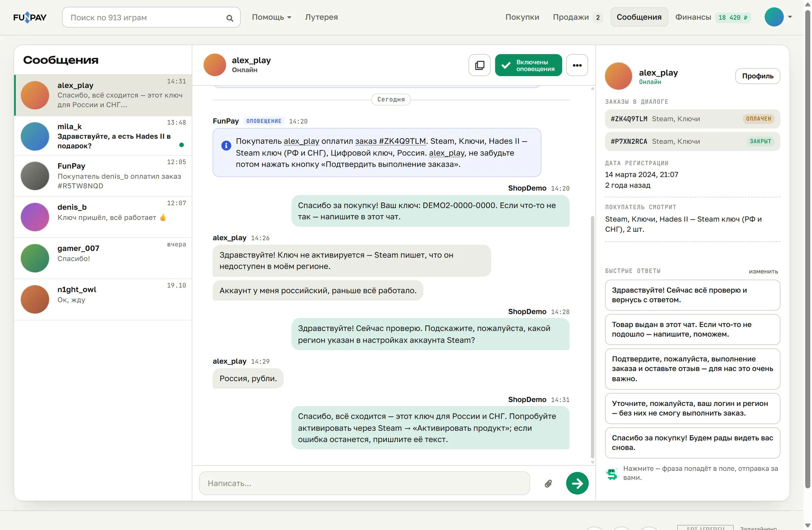
Task: Copy chat link with the duplicate icon
Action: pos(479,65)
